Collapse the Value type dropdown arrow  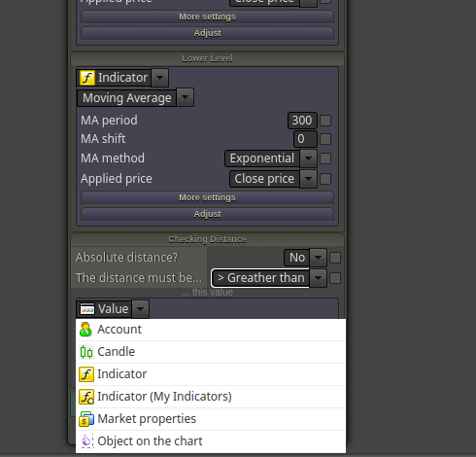coord(140,309)
